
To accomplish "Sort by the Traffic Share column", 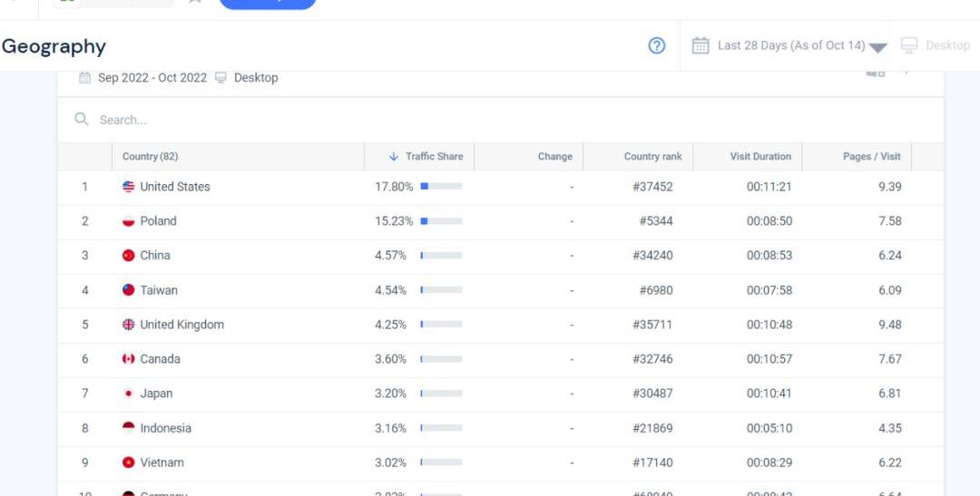I will click(x=426, y=156).
